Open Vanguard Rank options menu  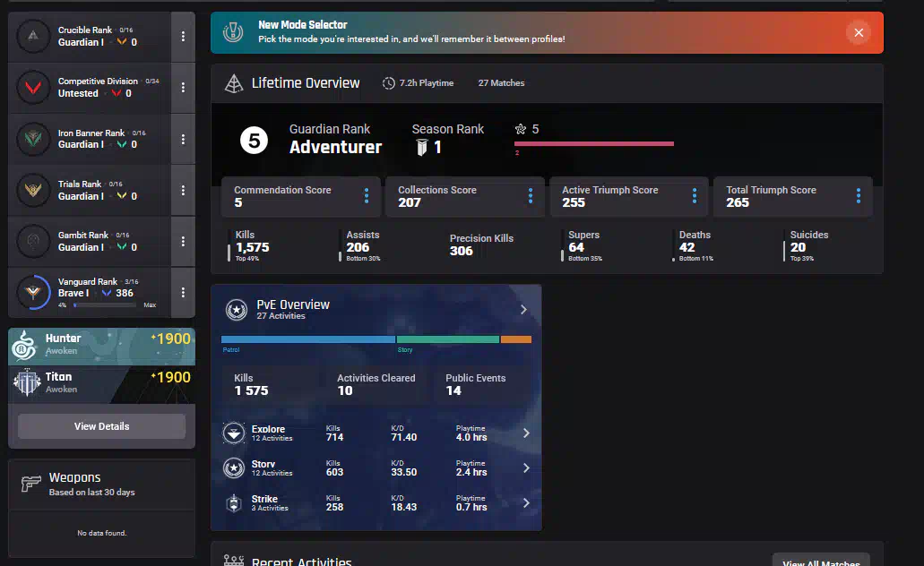[183, 293]
